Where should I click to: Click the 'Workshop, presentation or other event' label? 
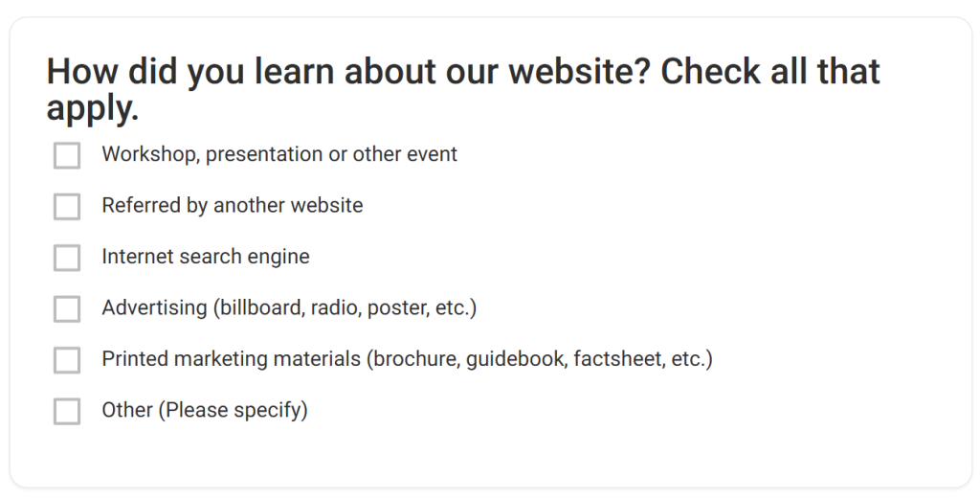coord(279,154)
